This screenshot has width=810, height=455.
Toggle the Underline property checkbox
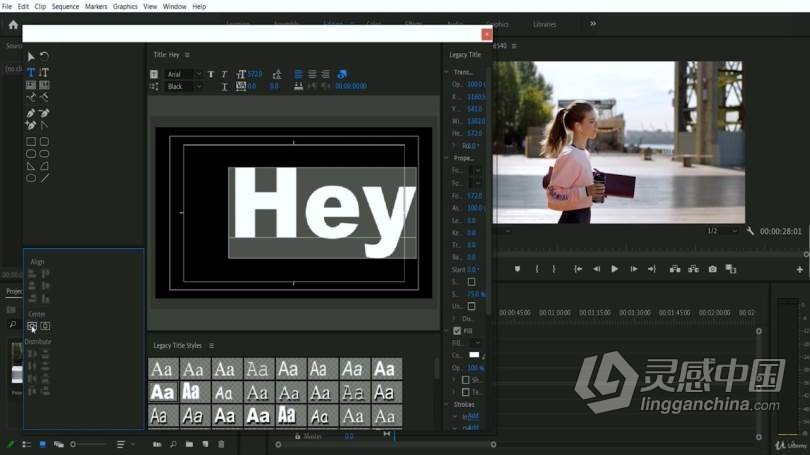coord(472,306)
